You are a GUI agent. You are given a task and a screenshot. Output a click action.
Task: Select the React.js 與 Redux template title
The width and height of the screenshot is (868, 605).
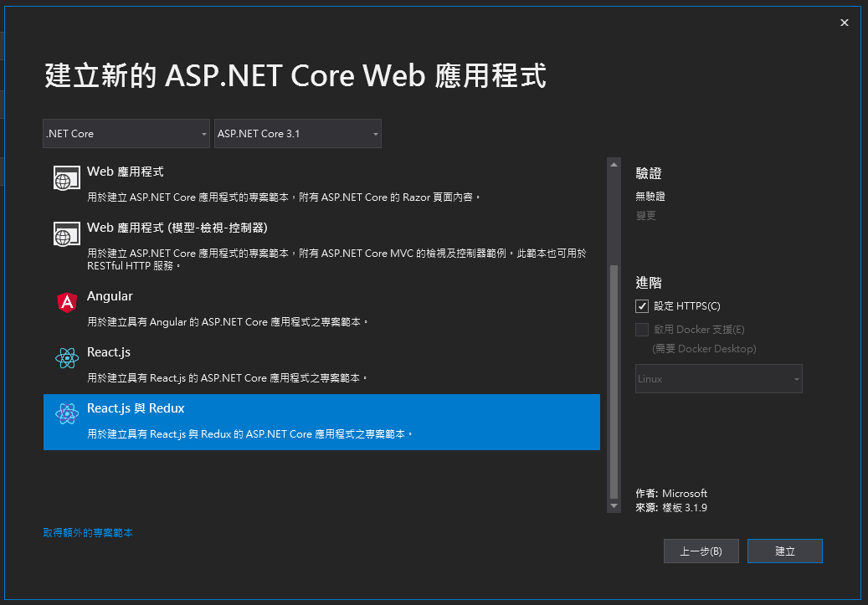[x=136, y=408]
